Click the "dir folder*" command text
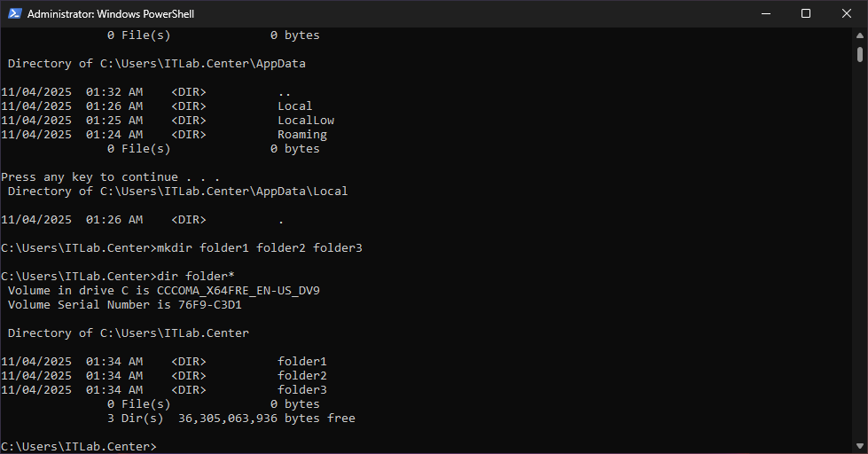 pos(195,277)
